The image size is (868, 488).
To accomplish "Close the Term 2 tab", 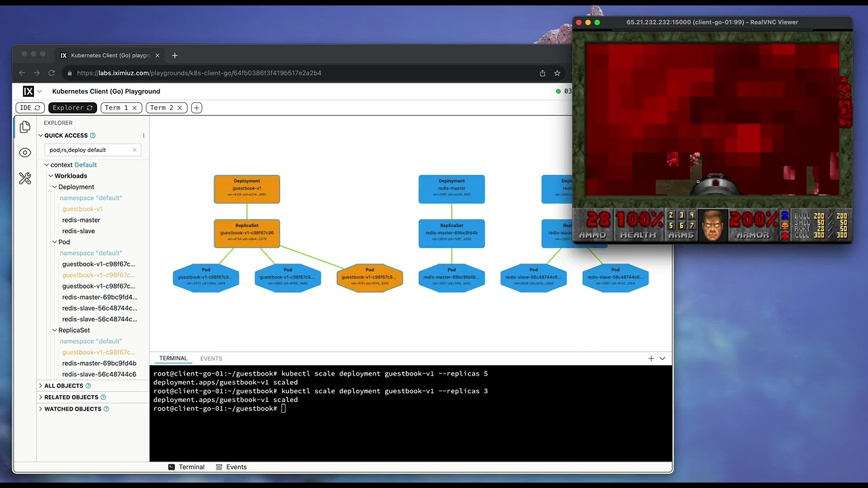I will [x=180, y=108].
